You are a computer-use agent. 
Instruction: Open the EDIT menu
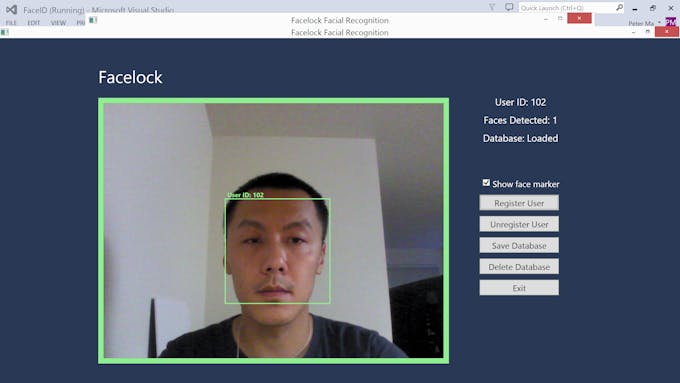[x=34, y=23]
